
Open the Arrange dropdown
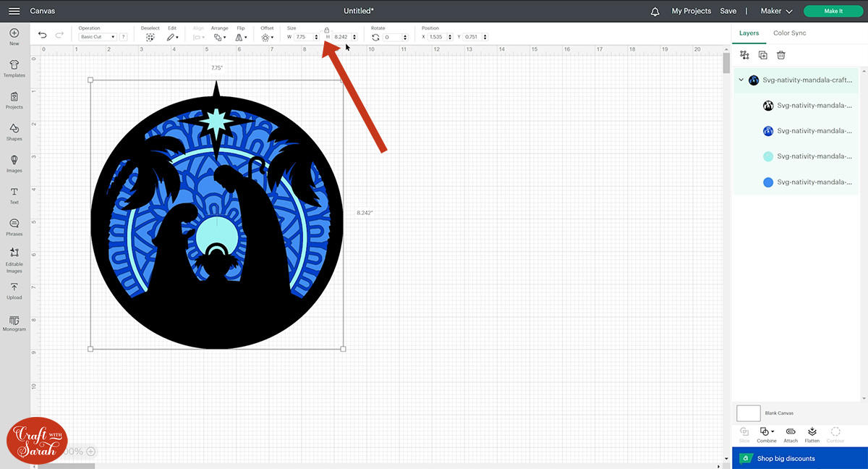pyautogui.click(x=220, y=37)
